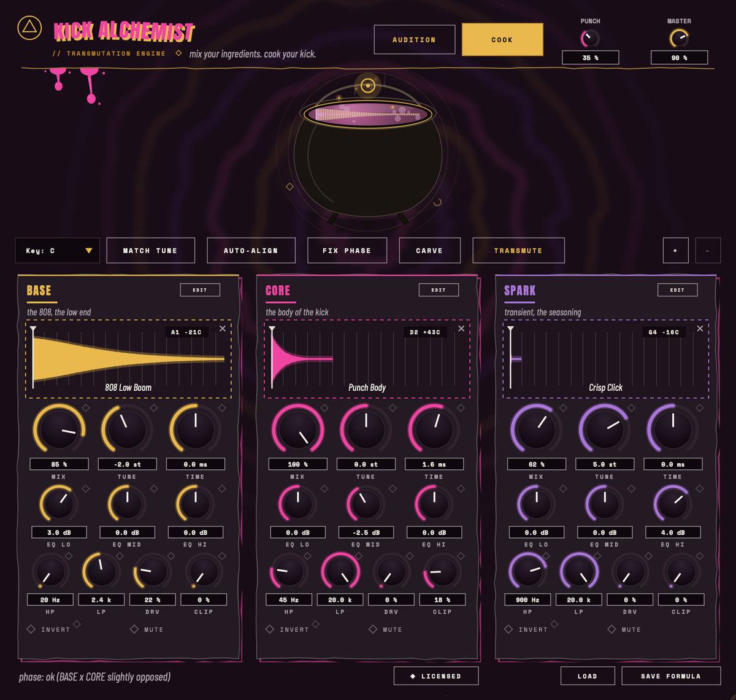Click the diamond beside the CORE CLIP knob
736x700 pixels.
[461, 556]
